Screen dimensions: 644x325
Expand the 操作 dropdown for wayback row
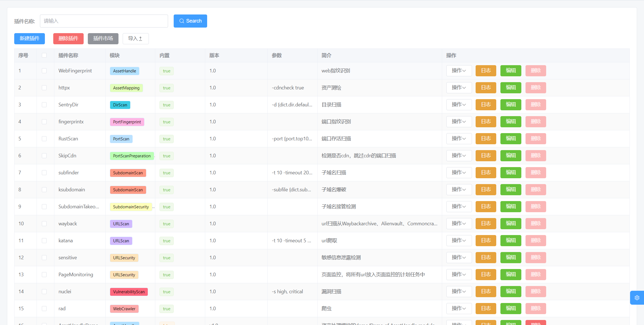[x=459, y=224]
